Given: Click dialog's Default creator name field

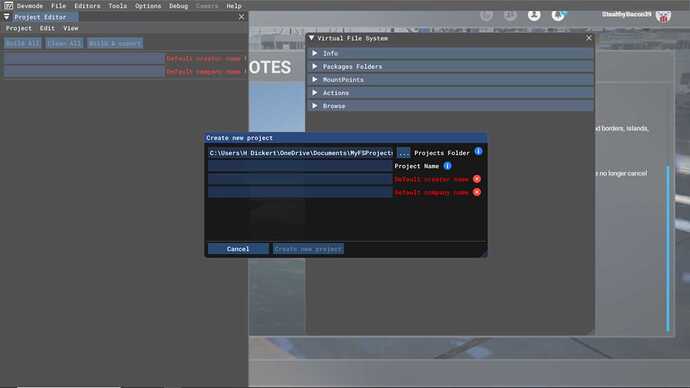Looking at the screenshot, I should click(x=300, y=179).
